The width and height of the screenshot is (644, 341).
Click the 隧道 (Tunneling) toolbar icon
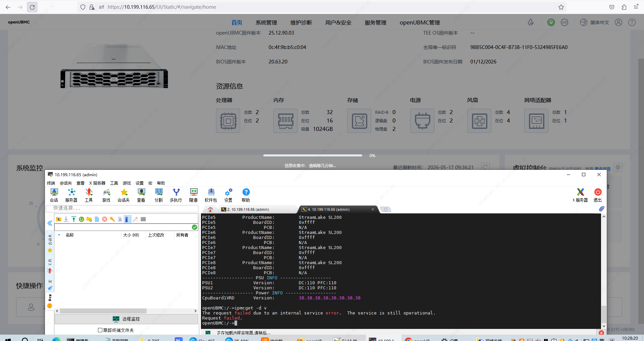[x=194, y=195]
